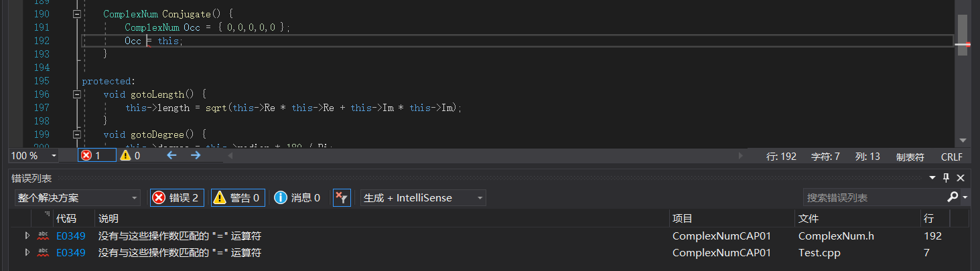Open the 100 % zoom dropdown

[33, 155]
